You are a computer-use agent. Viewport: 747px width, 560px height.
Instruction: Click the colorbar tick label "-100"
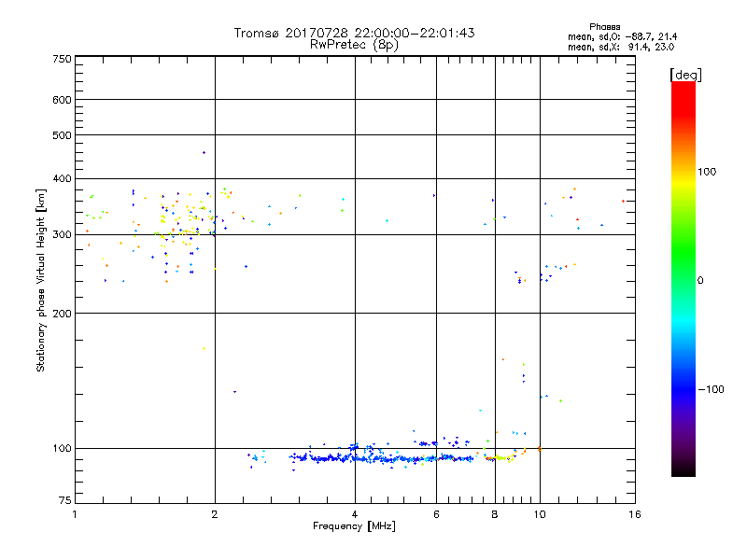coord(711,389)
